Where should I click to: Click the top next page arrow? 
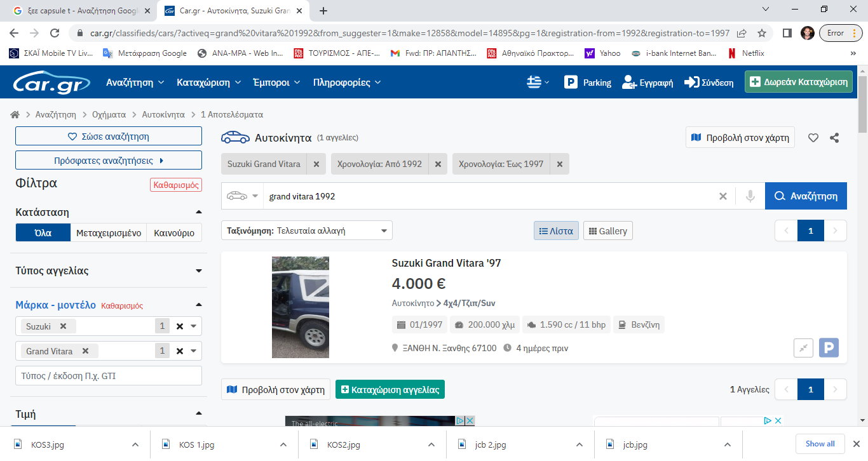coord(835,231)
